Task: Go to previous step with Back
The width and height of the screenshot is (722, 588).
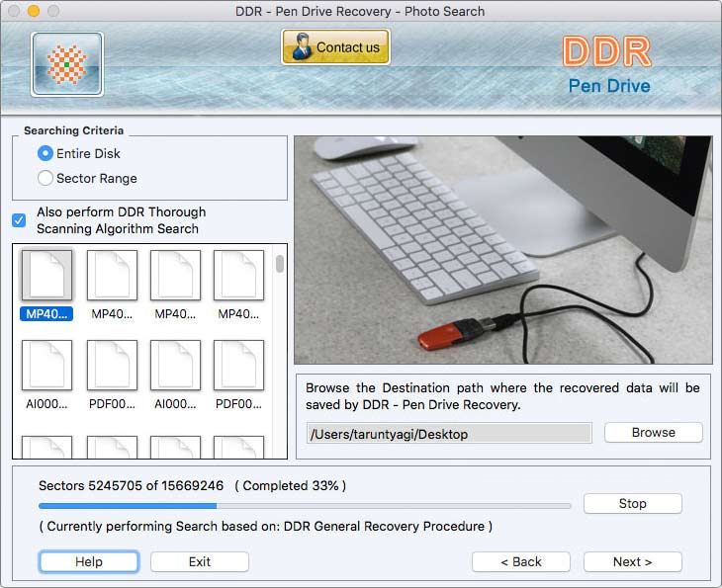Action: tap(521, 561)
